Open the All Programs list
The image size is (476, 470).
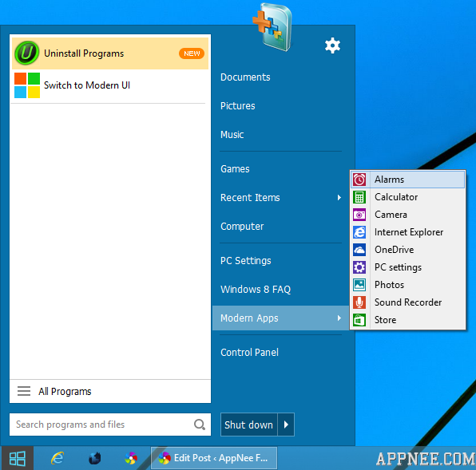pyautogui.click(x=110, y=391)
